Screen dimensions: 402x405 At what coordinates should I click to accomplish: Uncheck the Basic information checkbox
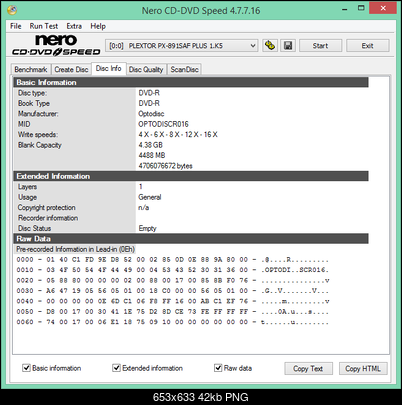26,368
